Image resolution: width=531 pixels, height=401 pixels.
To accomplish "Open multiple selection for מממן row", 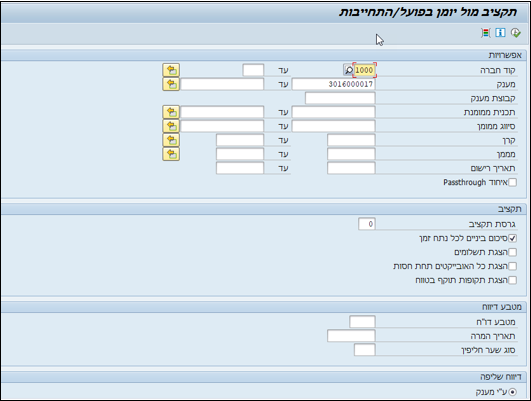I will pos(171,154).
